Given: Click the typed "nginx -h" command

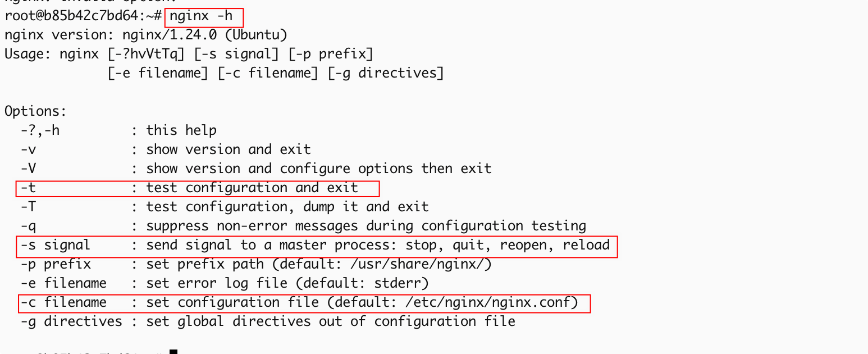Looking at the screenshot, I should [x=200, y=17].
